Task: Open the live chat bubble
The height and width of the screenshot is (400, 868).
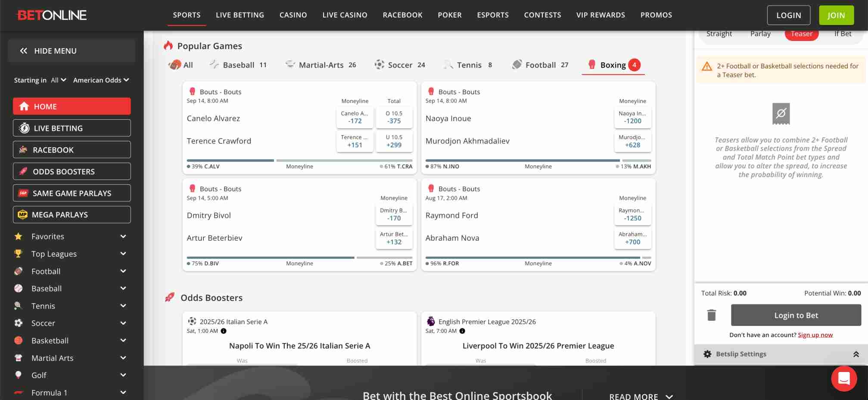Action: (x=844, y=378)
